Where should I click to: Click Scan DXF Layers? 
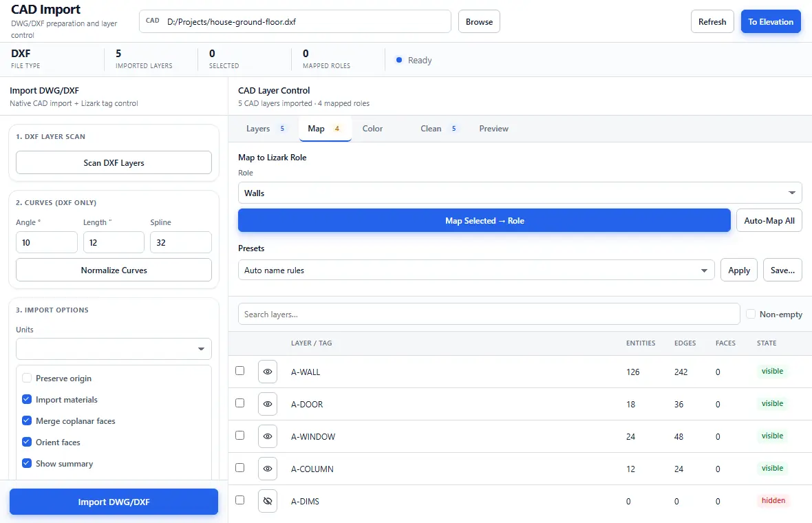click(114, 162)
